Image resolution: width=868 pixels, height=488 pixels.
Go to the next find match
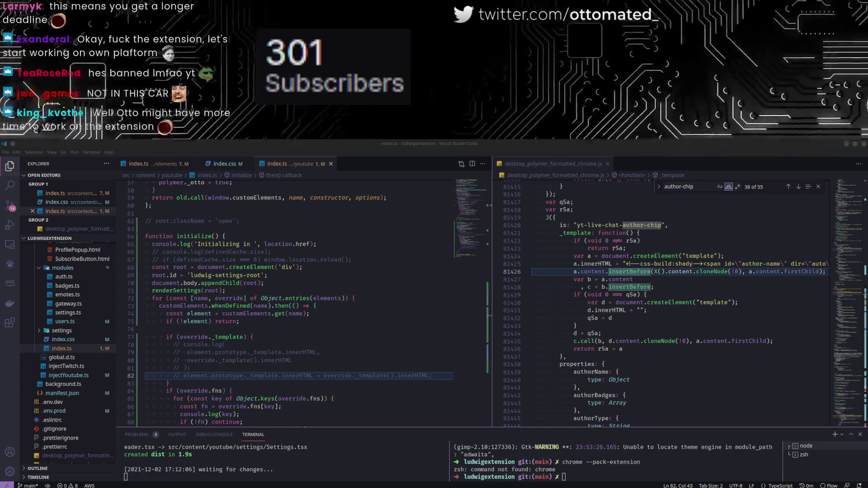click(799, 187)
